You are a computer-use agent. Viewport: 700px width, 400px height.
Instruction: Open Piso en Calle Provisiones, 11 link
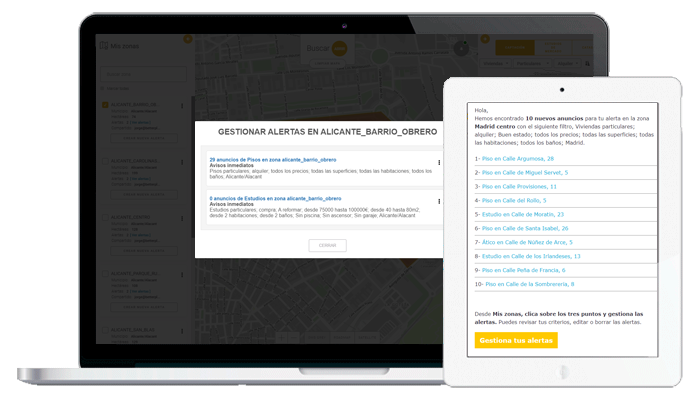click(519, 187)
